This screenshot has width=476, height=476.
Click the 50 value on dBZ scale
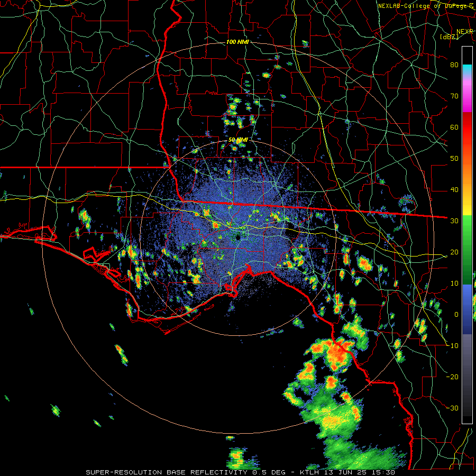pyautogui.click(x=454, y=159)
